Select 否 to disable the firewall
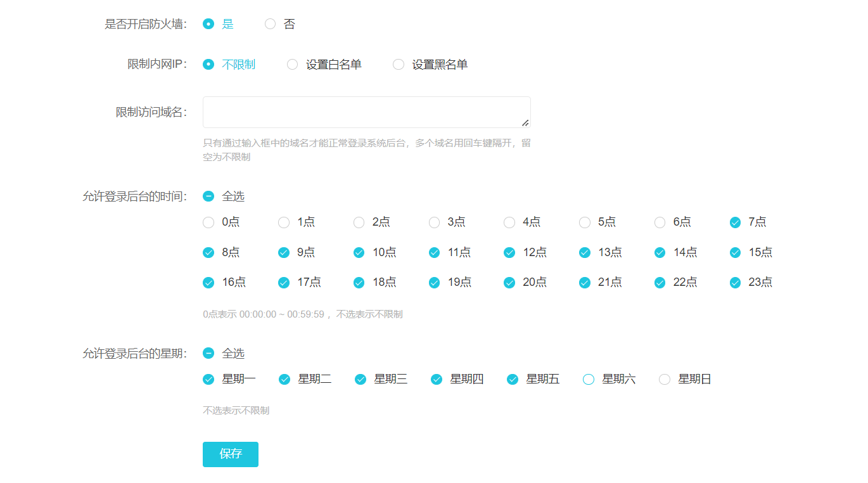 (271, 24)
